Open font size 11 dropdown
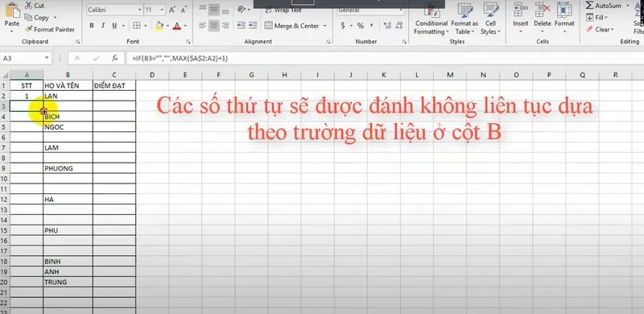The image size is (644, 314). [162, 10]
